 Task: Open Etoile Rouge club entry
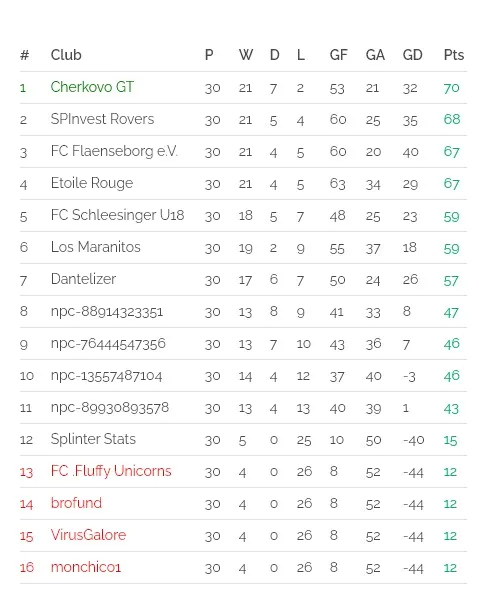(x=92, y=183)
